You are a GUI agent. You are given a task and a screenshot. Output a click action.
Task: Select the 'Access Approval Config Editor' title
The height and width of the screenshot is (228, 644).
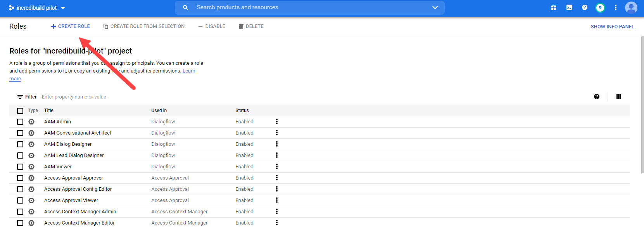78,189
